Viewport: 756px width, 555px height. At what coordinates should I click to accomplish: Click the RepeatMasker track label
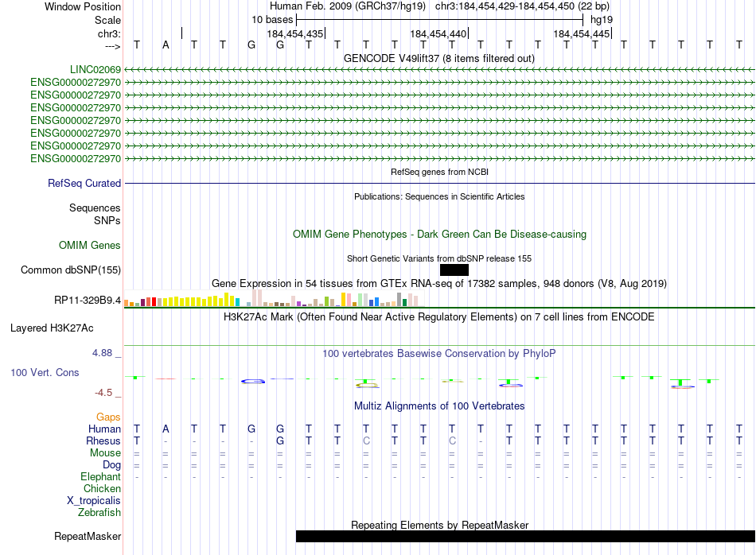tap(88, 536)
